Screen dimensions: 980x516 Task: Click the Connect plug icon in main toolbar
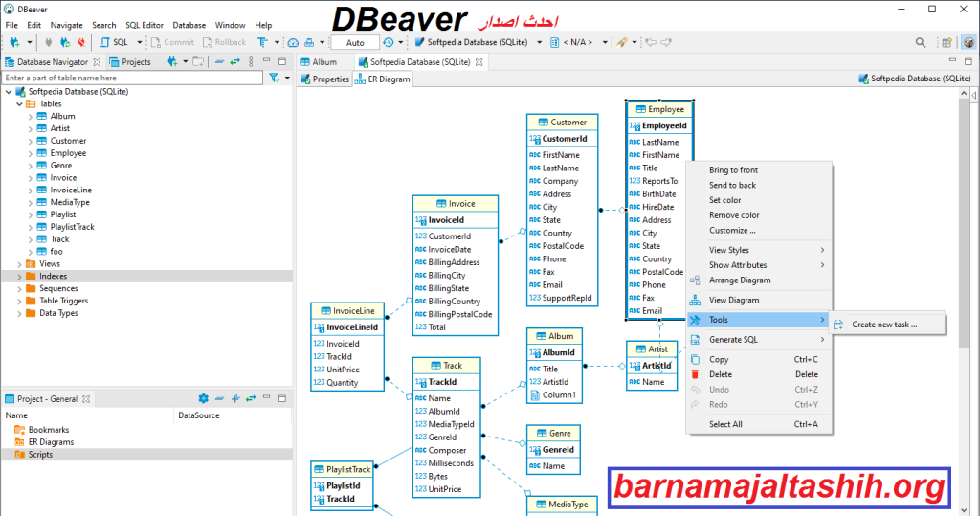pyautogui.click(x=48, y=42)
